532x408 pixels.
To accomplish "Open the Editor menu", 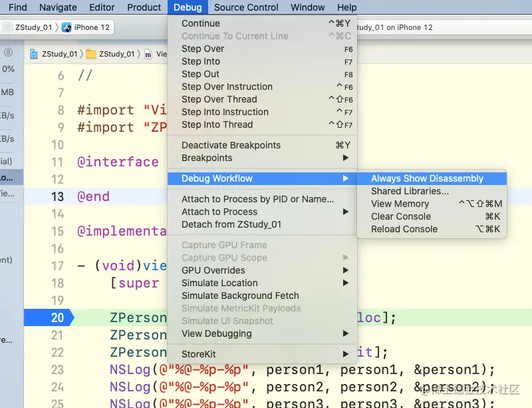I will [102, 7].
